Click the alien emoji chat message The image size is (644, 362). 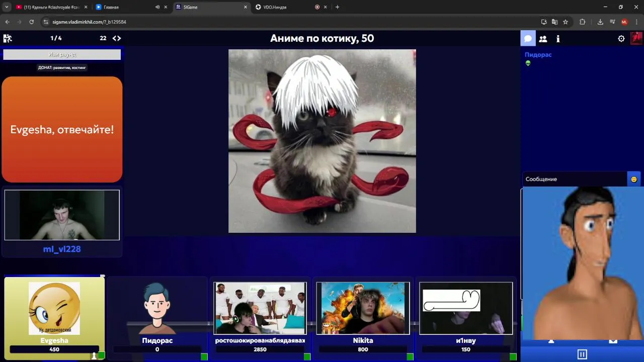coord(528,63)
